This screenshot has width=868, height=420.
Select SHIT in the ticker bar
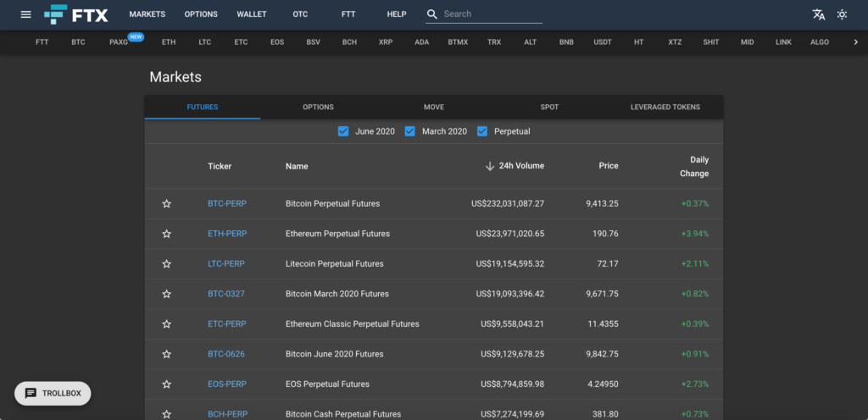coord(711,42)
